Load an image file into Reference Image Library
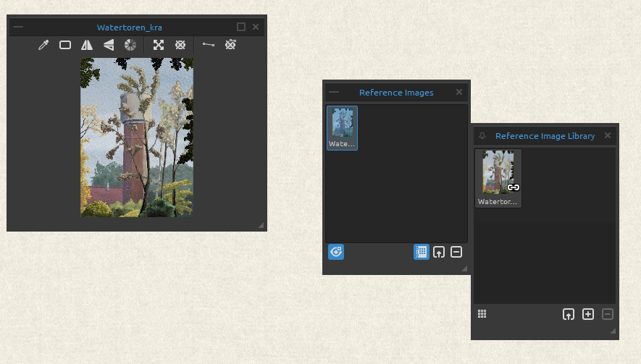 569,314
